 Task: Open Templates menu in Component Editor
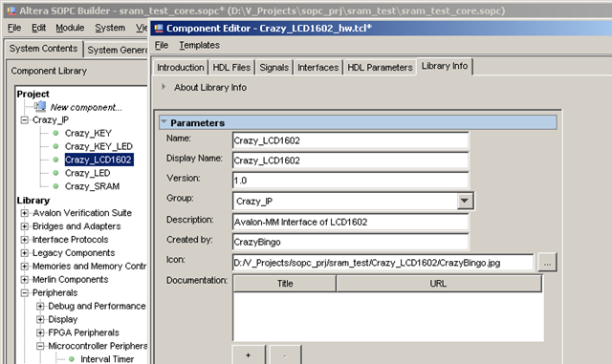tap(200, 45)
